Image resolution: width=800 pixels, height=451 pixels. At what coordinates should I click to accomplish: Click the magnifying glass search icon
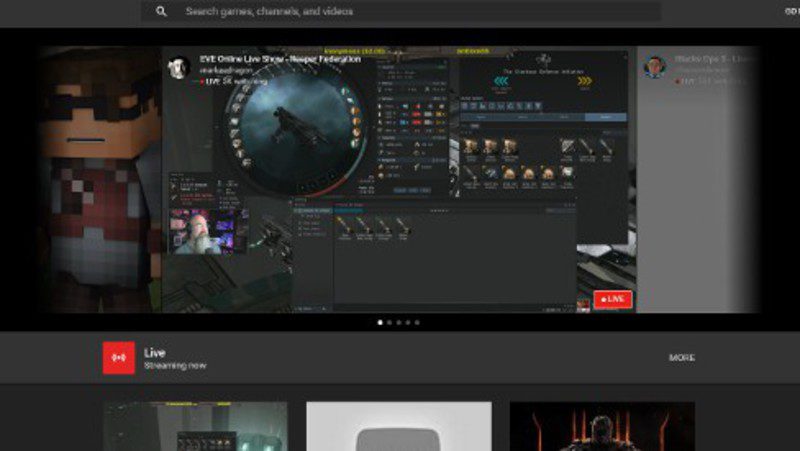161,12
